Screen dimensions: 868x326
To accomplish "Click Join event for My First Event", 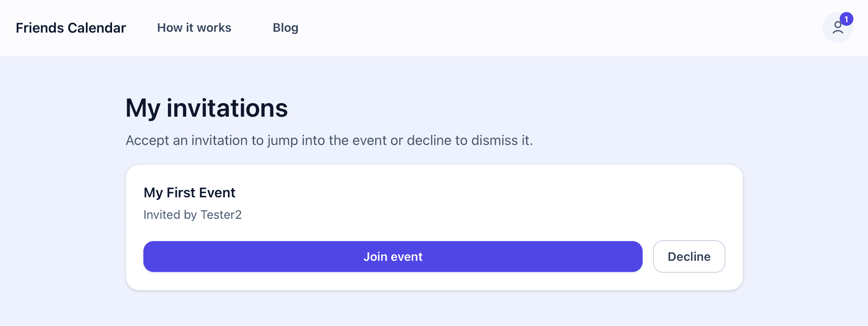I will point(392,256).
